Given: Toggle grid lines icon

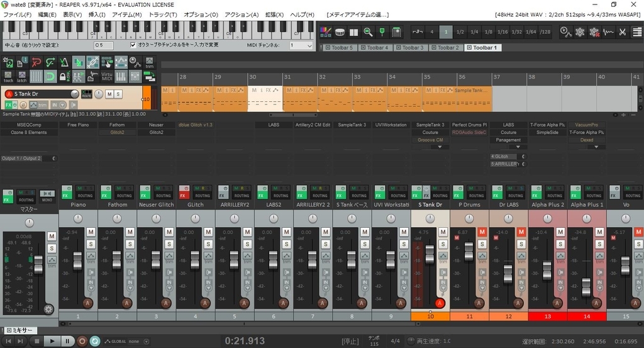Looking at the screenshot, I should coord(36,76).
